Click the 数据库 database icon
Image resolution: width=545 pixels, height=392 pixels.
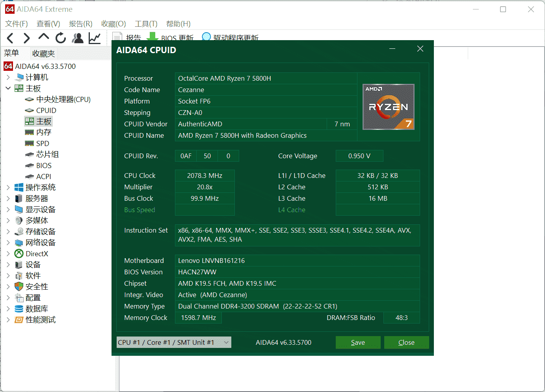pos(19,309)
